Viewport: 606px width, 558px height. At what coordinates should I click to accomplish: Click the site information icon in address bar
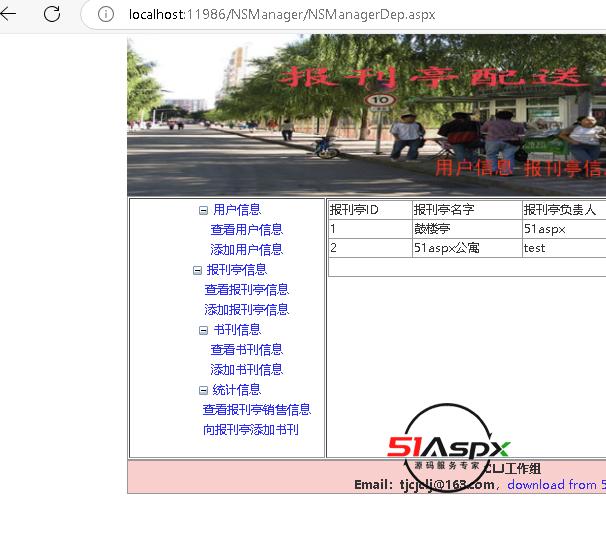tap(106, 15)
